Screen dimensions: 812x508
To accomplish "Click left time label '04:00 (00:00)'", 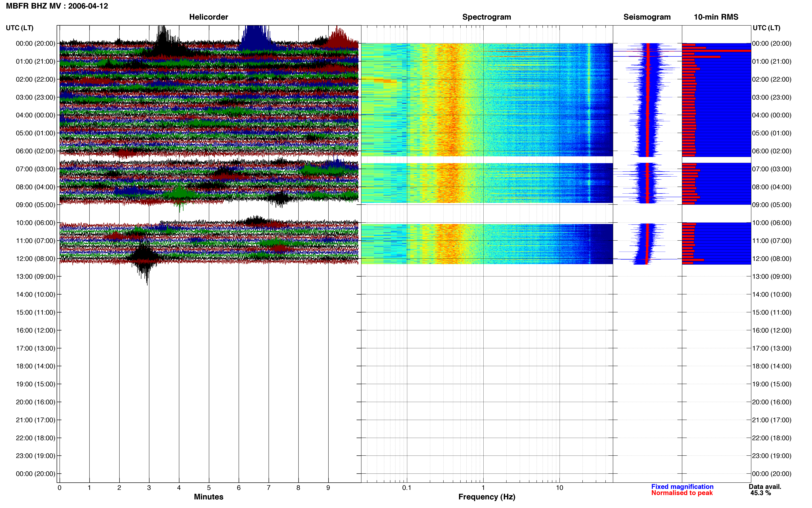I will [x=35, y=115].
